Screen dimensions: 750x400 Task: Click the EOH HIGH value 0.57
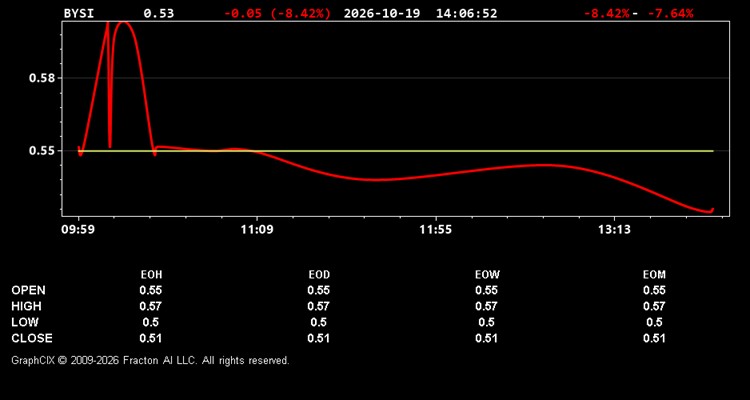151,306
